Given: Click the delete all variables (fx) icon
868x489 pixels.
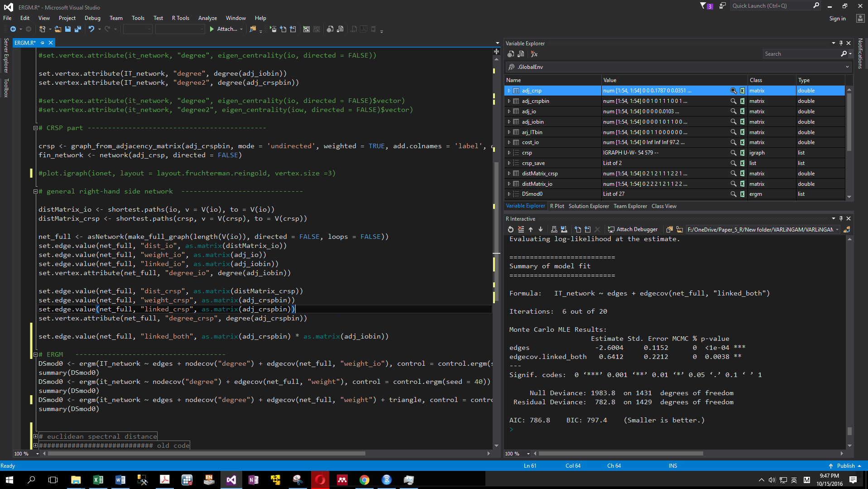Looking at the screenshot, I should click(x=534, y=54).
